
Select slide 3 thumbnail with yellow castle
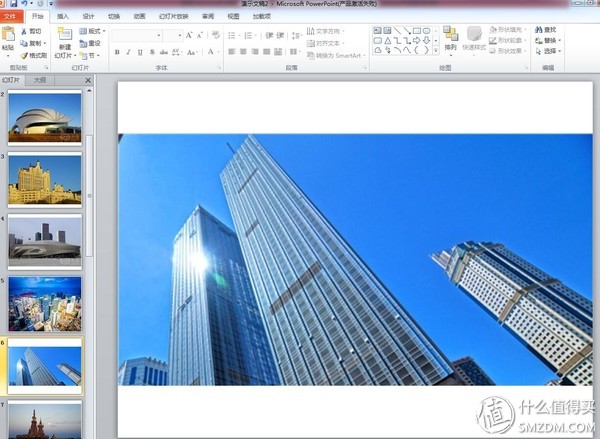click(x=45, y=180)
